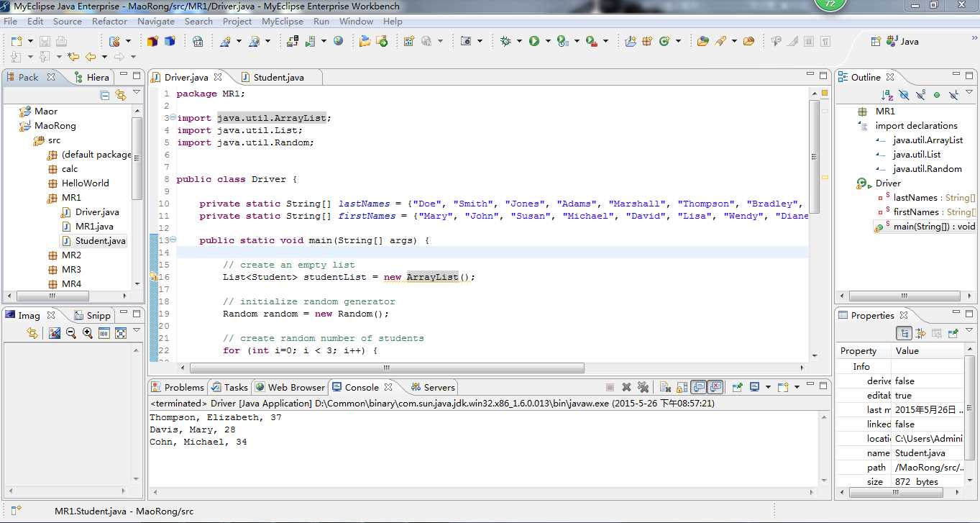Click the Open Console icon
The height and width of the screenshot is (523, 980).
click(783, 387)
